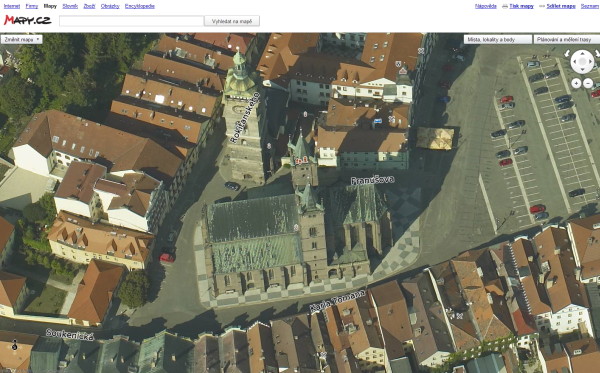Screen dimensions: 600x373
Task: Zoom out with the minus button
Action: [588, 83]
